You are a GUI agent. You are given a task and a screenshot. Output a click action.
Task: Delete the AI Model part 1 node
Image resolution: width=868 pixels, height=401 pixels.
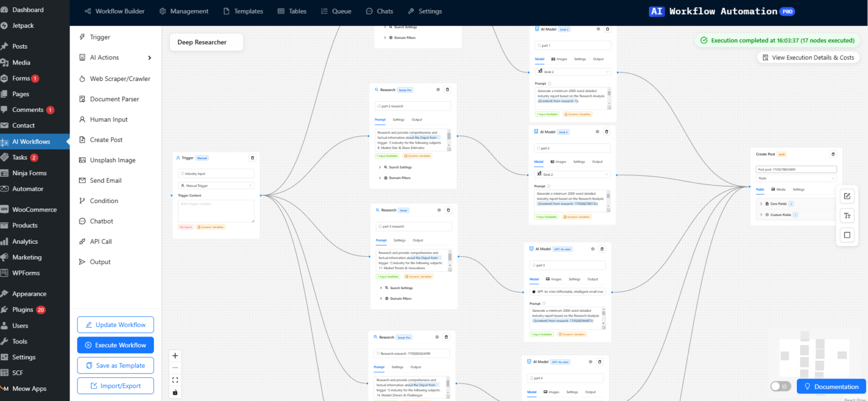pyautogui.click(x=607, y=29)
